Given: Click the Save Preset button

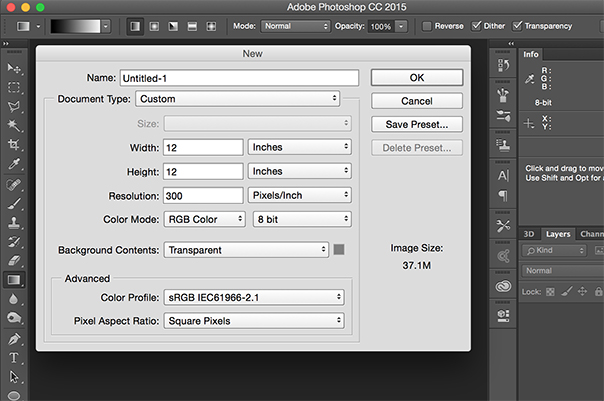Looking at the screenshot, I should tap(417, 124).
